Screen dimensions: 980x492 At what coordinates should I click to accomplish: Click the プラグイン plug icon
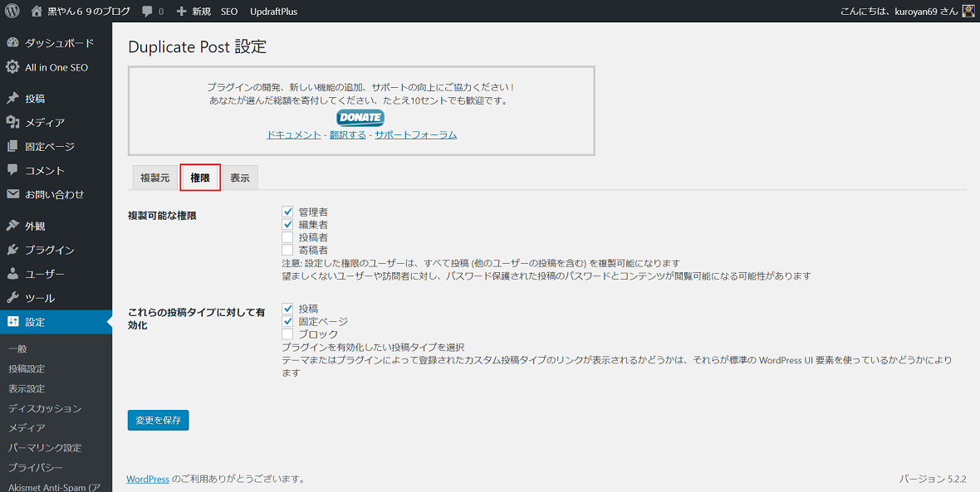tap(12, 250)
